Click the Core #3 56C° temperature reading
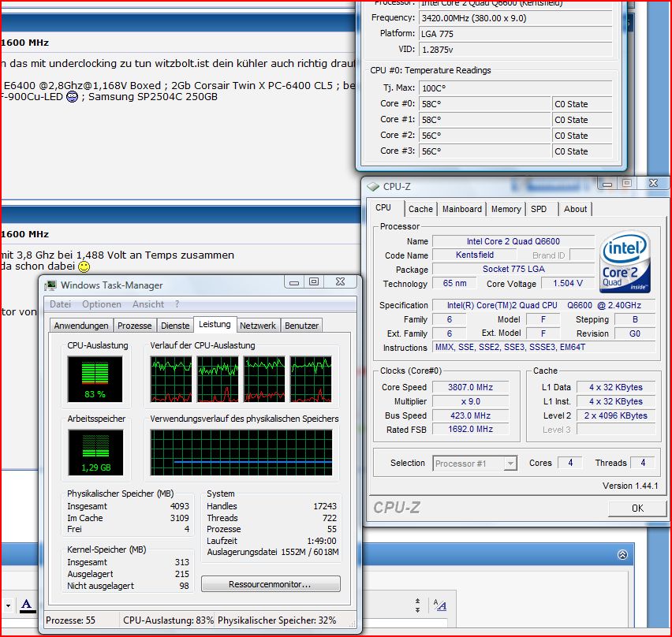Viewport: 672px width, 637px height. click(484, 151)
